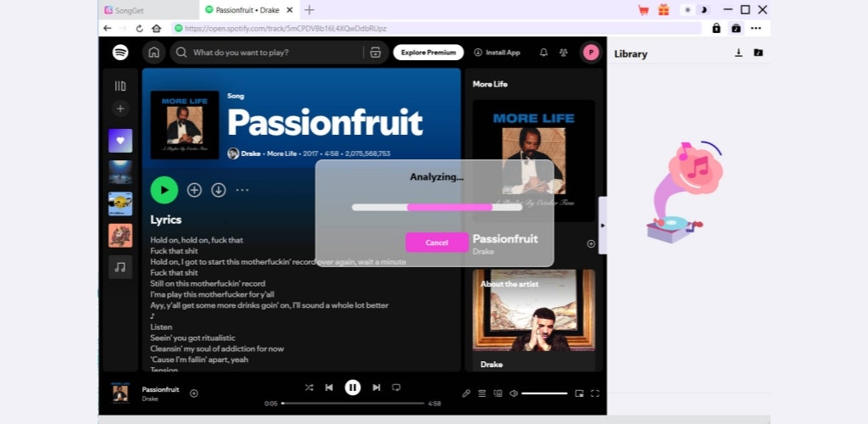Add to library plus in player bar
Viewport: 868px width, 424px height.
pos(194,393)
